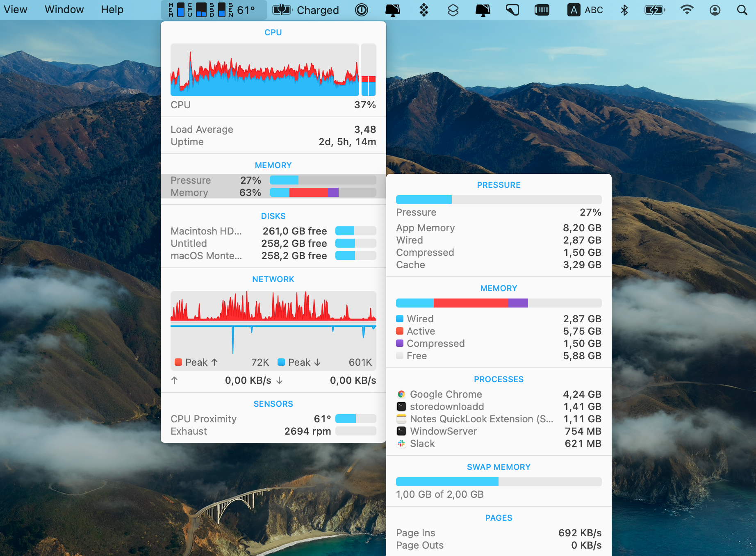Toggle the iStat Menus 61° dropdown

point(213,10)
